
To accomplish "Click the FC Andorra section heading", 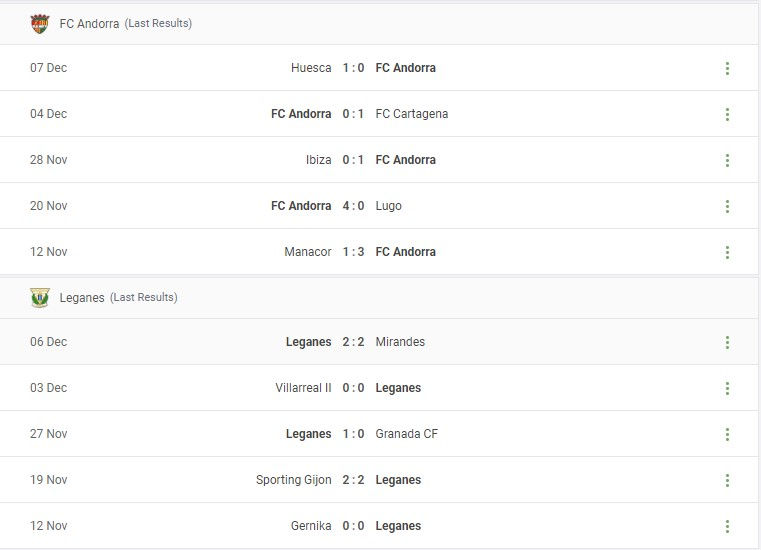I will click(89, 23).
